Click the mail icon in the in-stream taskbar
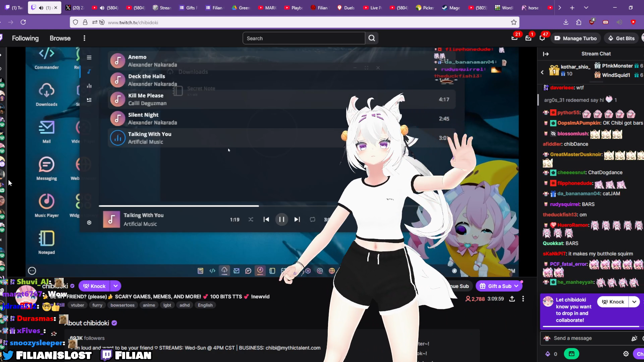 (x=236, y=271)
